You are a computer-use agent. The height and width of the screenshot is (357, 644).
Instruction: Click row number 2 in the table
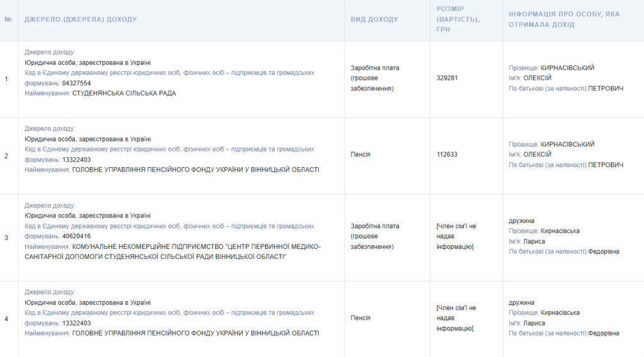click(7, 155)
